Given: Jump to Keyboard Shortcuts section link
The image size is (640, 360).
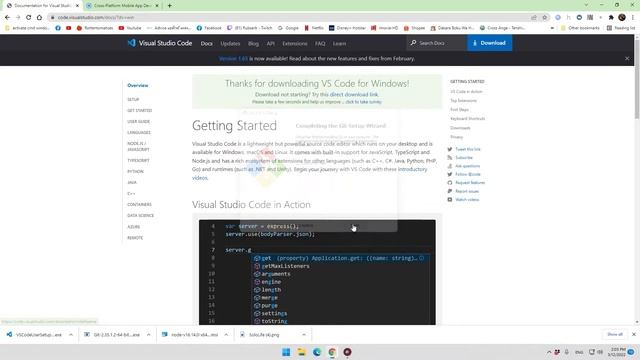Looking at the screenshot, I should click(x=468, y=118).
